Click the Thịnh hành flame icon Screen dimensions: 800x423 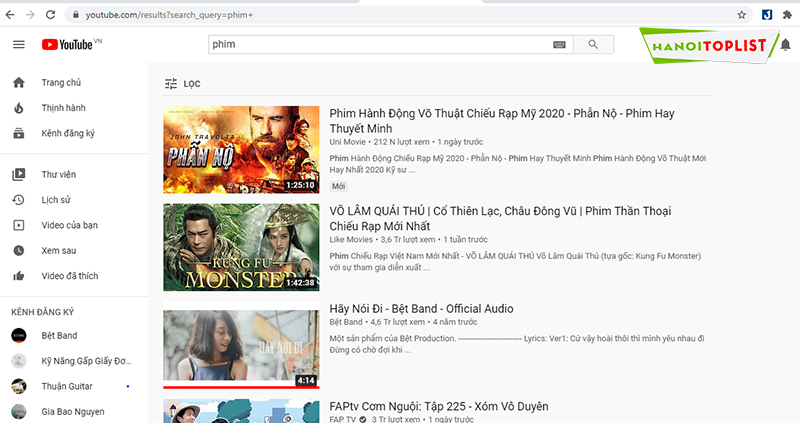pos(19,108)
